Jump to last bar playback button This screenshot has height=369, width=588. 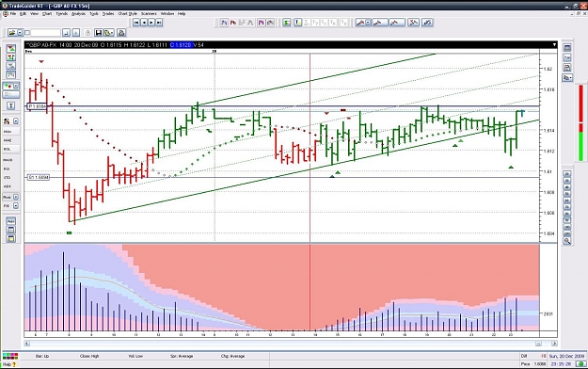tap(159, 23)
